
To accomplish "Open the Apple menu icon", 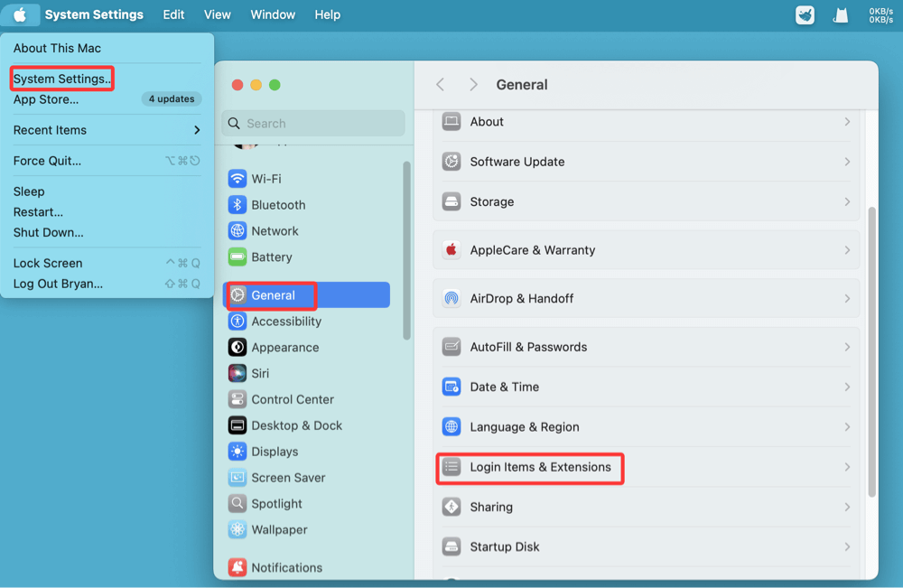I will (20, 14).
